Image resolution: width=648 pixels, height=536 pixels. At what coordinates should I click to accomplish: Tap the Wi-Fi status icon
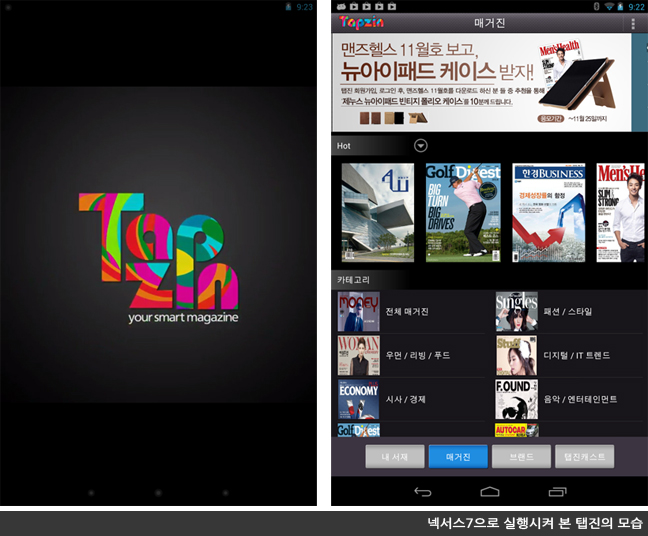609,6
